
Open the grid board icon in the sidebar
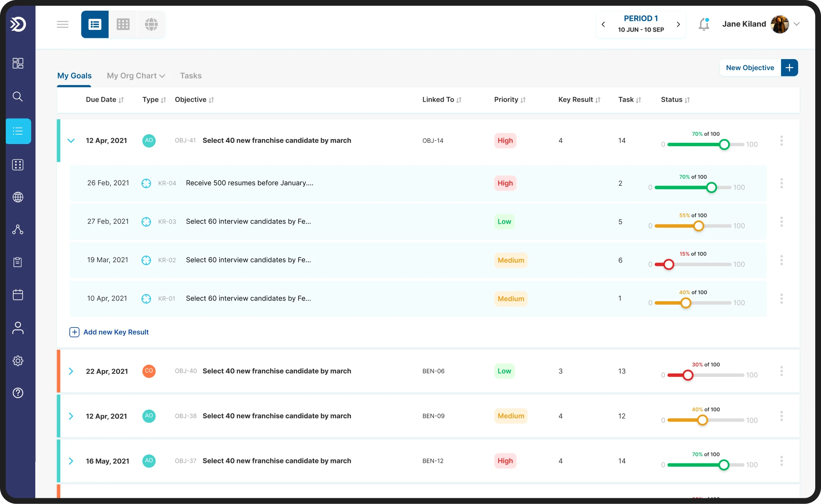[x=18, y=165]
